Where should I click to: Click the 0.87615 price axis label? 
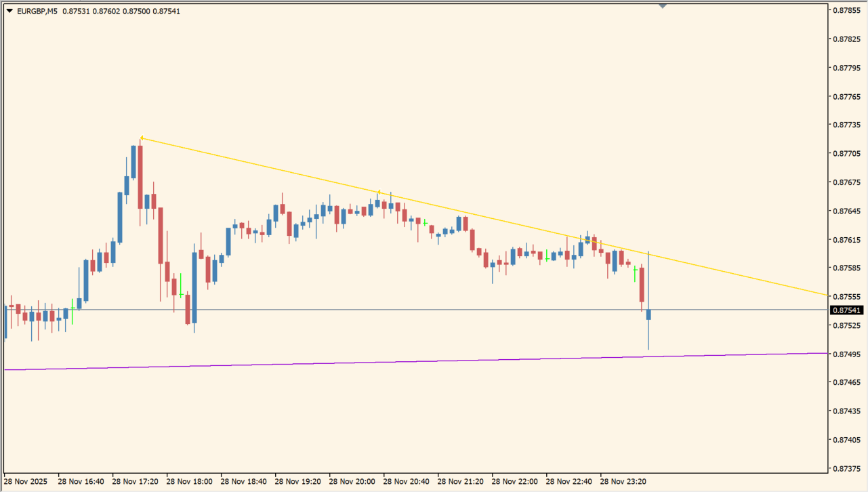[846, 240]
